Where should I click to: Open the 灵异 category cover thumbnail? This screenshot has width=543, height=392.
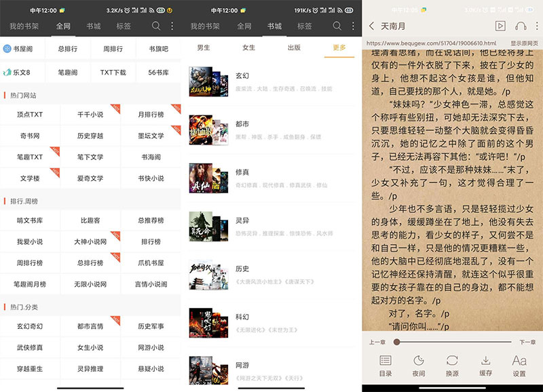[208, 227]
